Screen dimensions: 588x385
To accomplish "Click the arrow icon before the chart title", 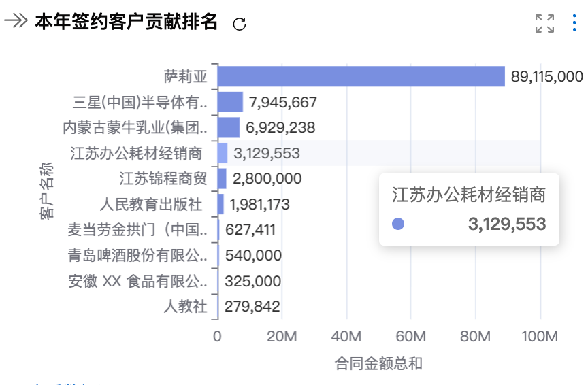I will pyautogui.click(x=15, y=22).
